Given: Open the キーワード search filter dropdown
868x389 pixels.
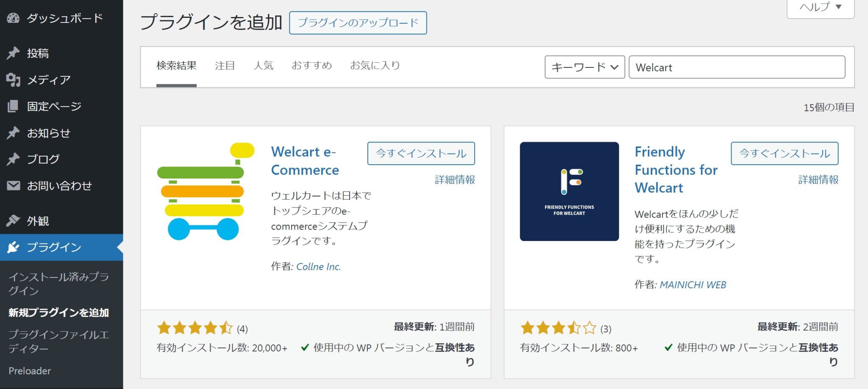Looking at the screenshot, I should pyautogui.click(x=584, y=67).
